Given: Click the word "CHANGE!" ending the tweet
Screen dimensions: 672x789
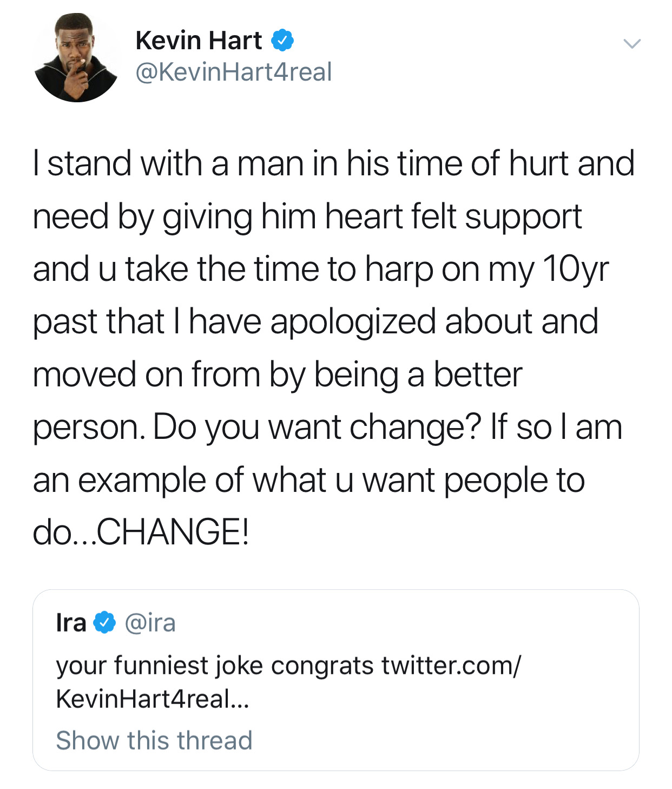Looking at the screenshot, I should pos(173,532).
